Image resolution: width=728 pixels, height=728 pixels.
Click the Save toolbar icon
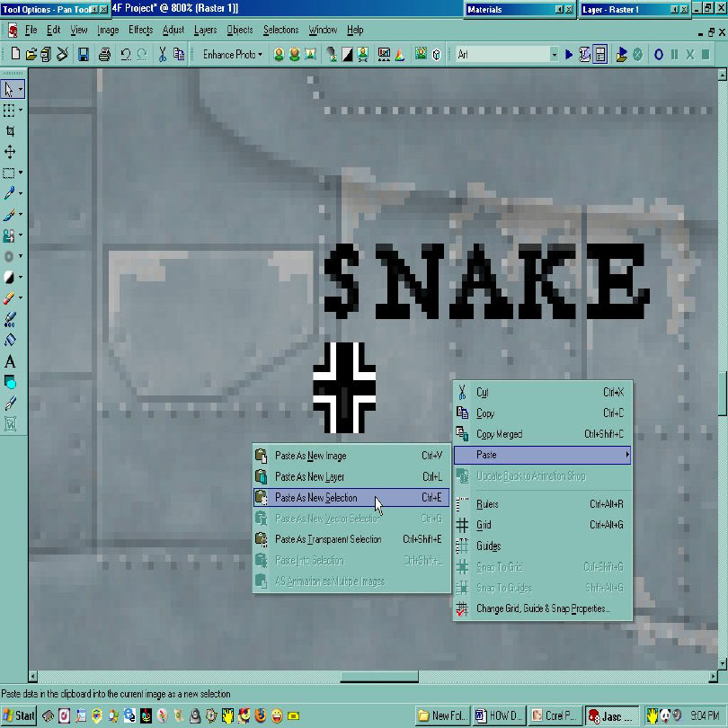pos(83,54)
